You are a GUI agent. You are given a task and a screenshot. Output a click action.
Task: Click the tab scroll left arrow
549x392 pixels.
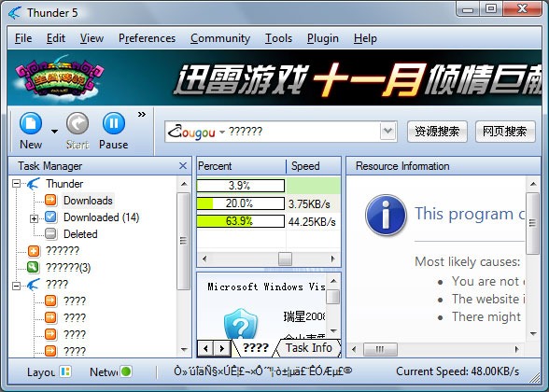(205, 349)
